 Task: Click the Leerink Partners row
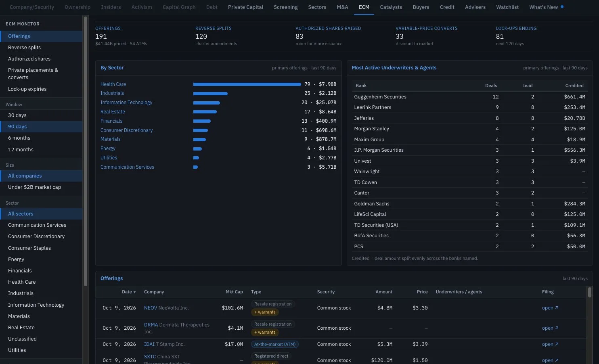pos(469,107)
